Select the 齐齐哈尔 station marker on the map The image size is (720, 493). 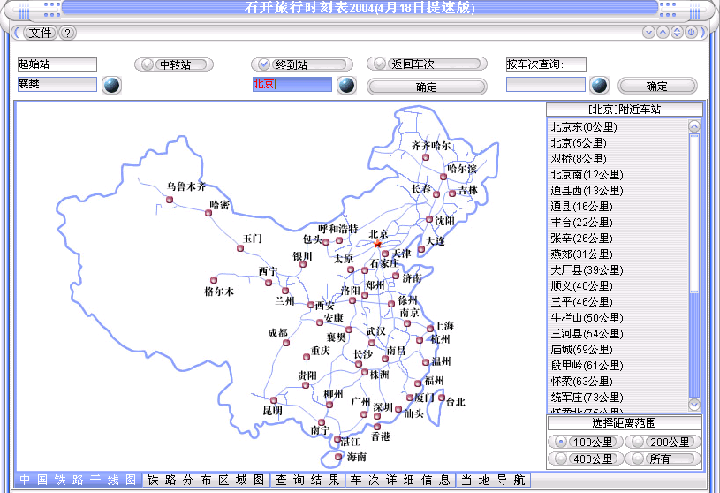pyautogui.click(x=425, y=157)
